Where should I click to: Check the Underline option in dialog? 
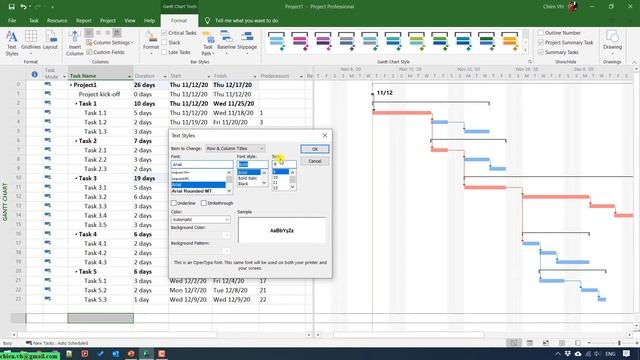pos(174,203)
